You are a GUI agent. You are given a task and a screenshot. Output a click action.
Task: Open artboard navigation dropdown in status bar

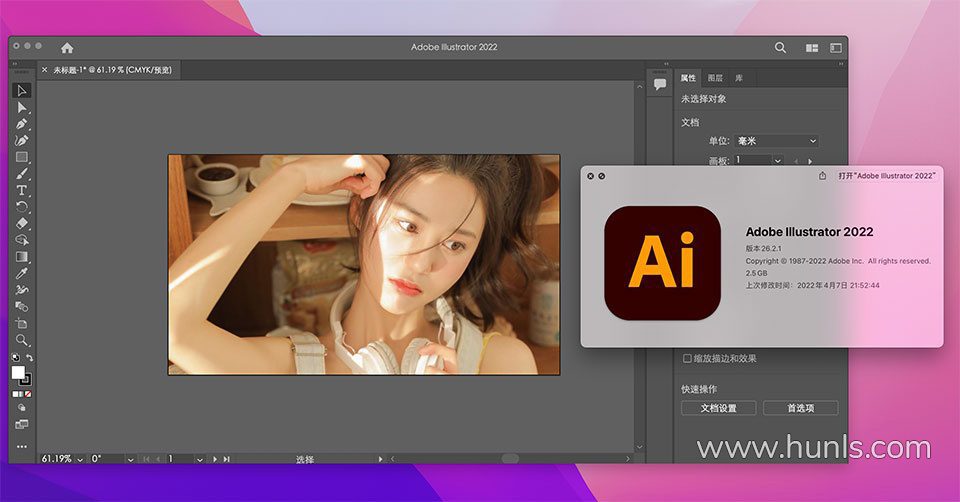[200, 459]
